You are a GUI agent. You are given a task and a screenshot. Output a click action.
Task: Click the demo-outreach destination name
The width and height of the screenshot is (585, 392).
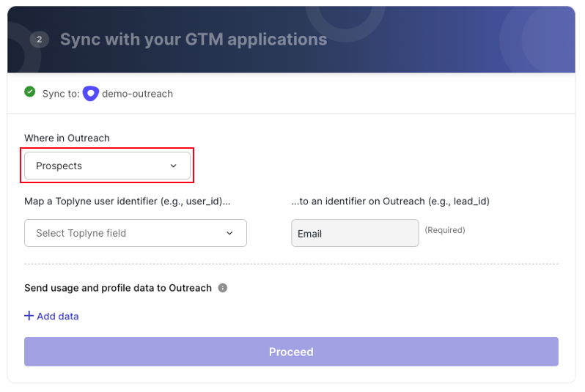click(137, 94)
